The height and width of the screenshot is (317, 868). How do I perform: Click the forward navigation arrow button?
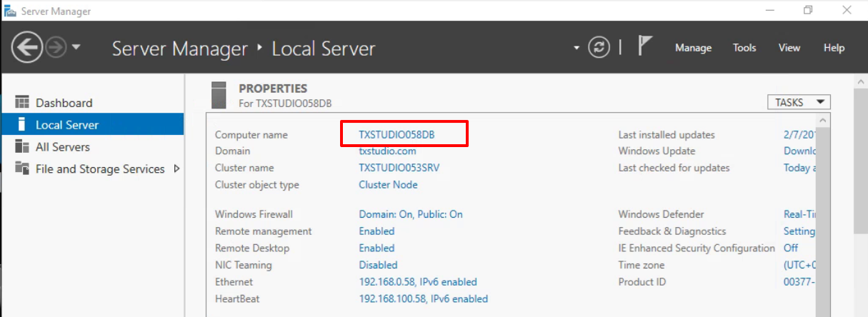point(55,48)
